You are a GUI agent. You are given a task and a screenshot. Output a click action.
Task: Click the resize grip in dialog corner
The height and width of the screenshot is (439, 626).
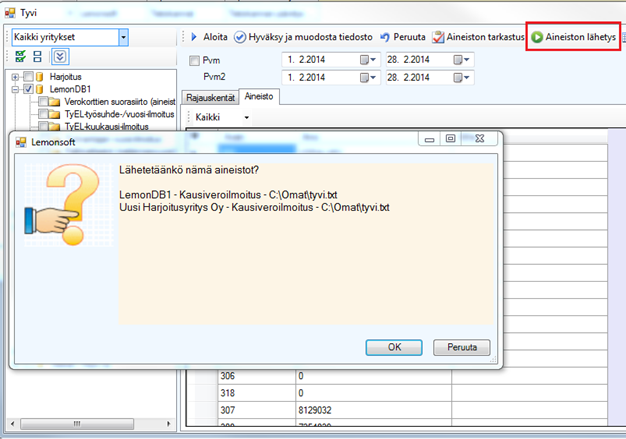(x=493, y=359)
